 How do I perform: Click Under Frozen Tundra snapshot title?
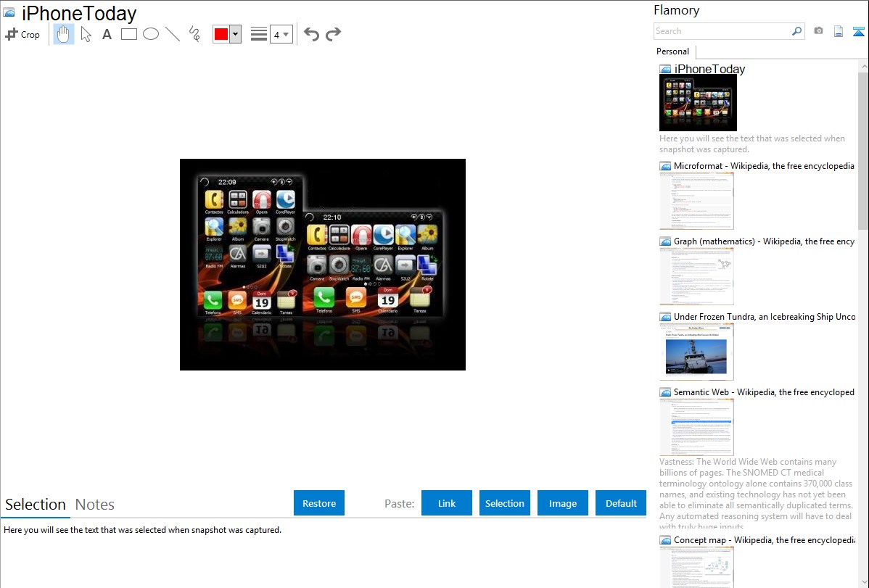click(765, 316)
